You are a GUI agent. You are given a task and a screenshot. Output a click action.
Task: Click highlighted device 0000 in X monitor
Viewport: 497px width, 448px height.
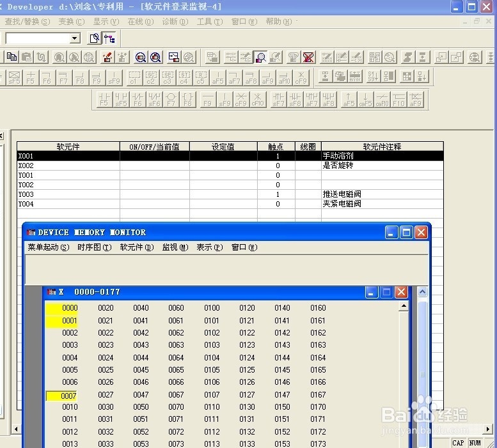click(62, 308)
